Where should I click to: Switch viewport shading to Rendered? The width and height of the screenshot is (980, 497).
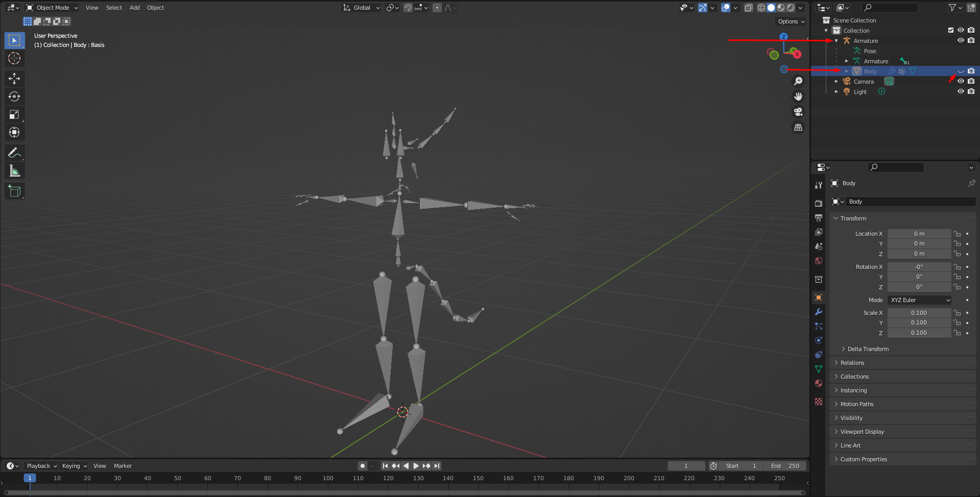(x=791, y=8)
